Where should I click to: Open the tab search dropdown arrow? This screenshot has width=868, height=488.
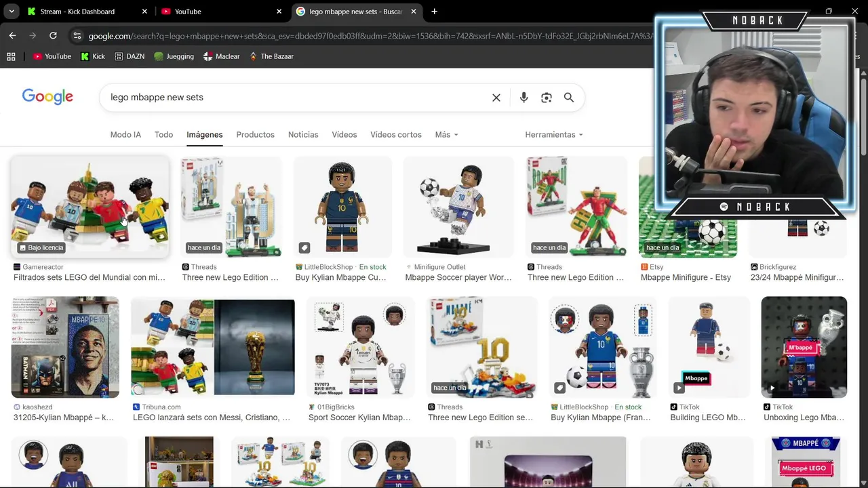tap(11, 12)
